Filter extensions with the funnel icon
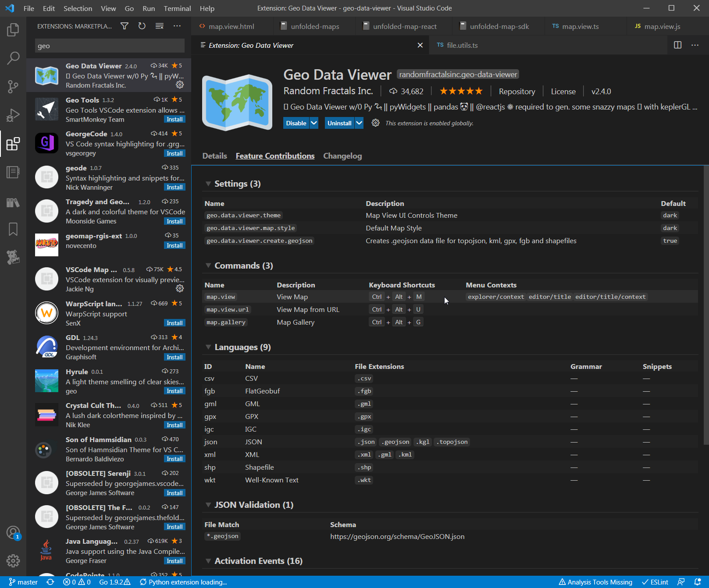The height and width of the screenshot is (588, 709). point(125,26)
